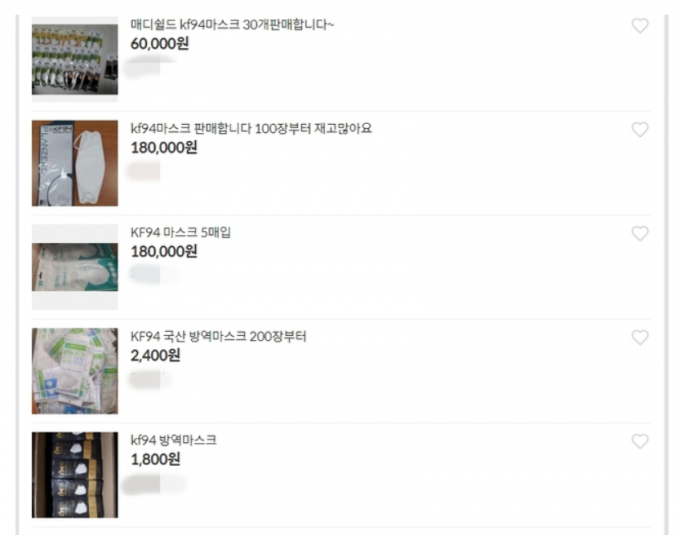Open the 5매입 mask package thumbnail
Screen dimensions: 680x535
[75, 267]
